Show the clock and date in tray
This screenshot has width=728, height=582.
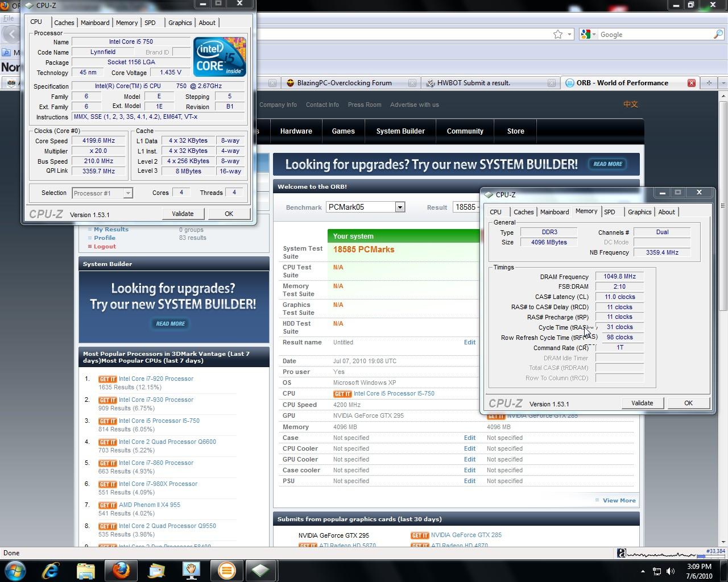click(x=699, y=571)
